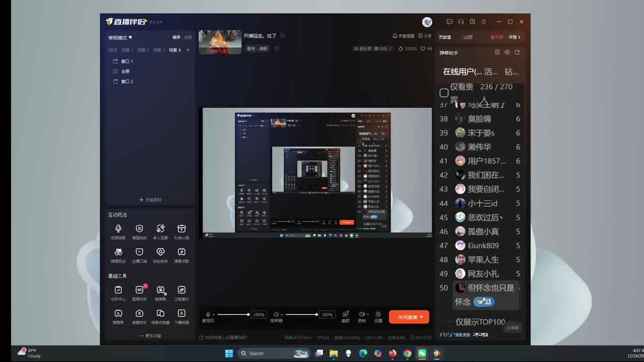Viewport: 644px width, 362px height.
Task: Open the 礼物心愿 gift wish icon
Action: point(182,232)
